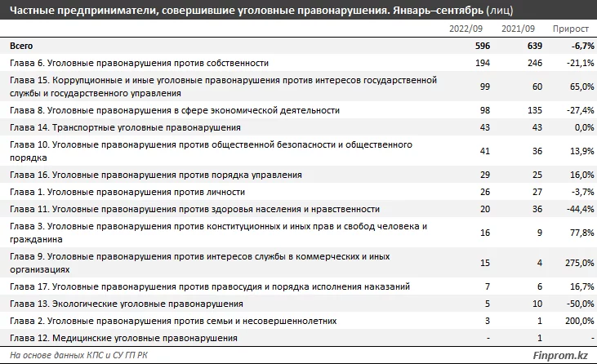The width and height of the screenshot is (597, 364).
Task: Click the value 98 in Глава 8 row
Action: pyautogui.click(x=484, y=110)
